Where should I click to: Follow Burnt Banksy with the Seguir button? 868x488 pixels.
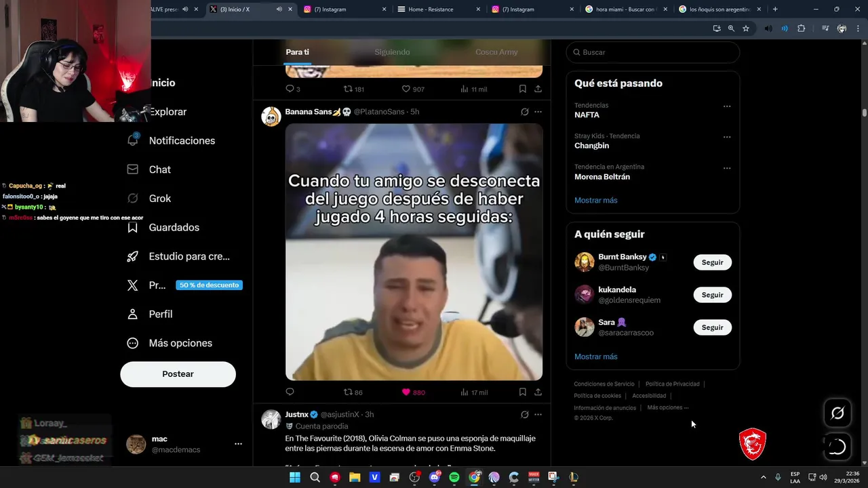point(712,262)
